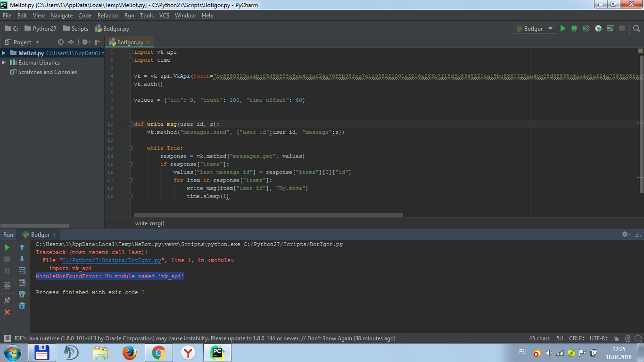Click scroll-from-source target icon in Project panel
Screen dimensions: 644x362
60,42
